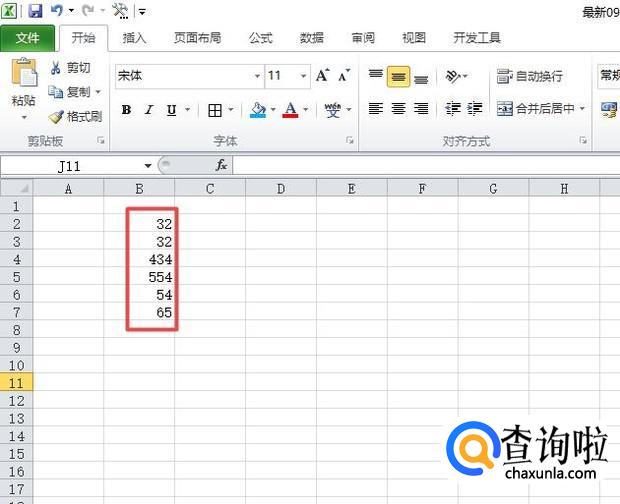The width and height of the screenshot is (620, 504).
Task: Open the undo history dropdown arrow
Action: tap(72, 11)
